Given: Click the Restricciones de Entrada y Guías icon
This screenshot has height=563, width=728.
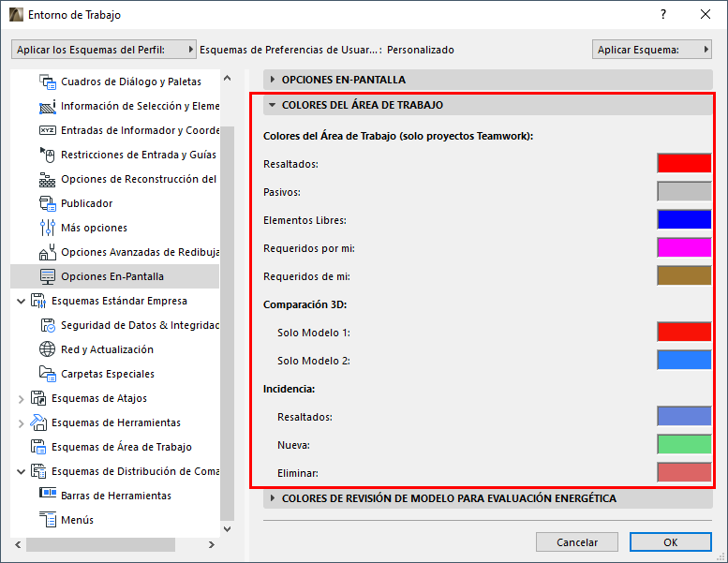Looking at the screenshot, I should (x=48, y=155).
